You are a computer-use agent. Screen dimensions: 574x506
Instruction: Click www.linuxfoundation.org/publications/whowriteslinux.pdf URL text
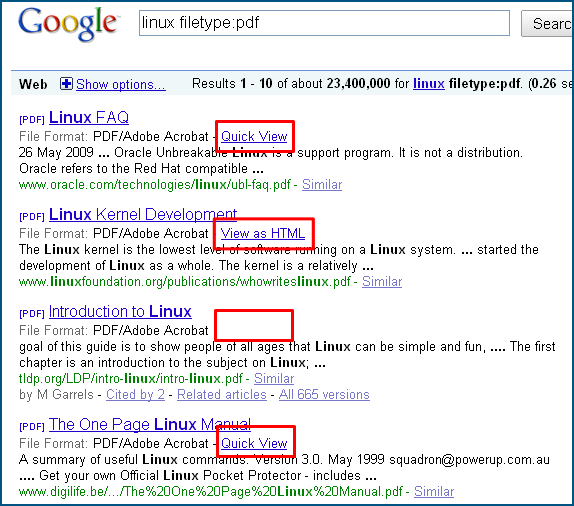(x=185, y=282)
